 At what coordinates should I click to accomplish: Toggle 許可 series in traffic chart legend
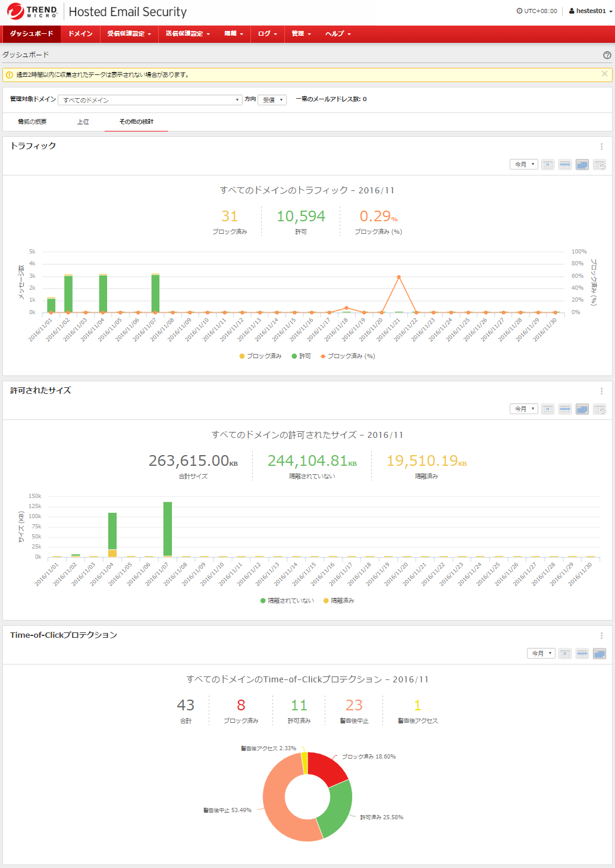coord(302,356)
